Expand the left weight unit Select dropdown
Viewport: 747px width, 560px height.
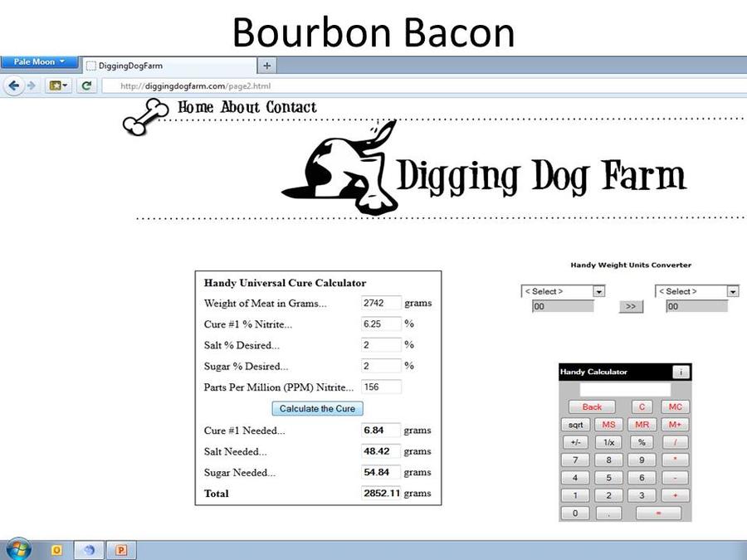[563, 291]
